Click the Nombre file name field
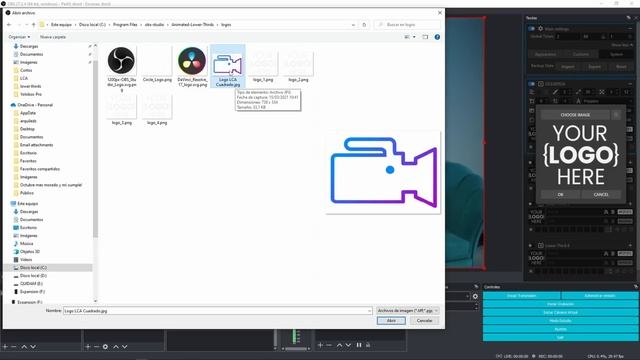 point(217,311)
